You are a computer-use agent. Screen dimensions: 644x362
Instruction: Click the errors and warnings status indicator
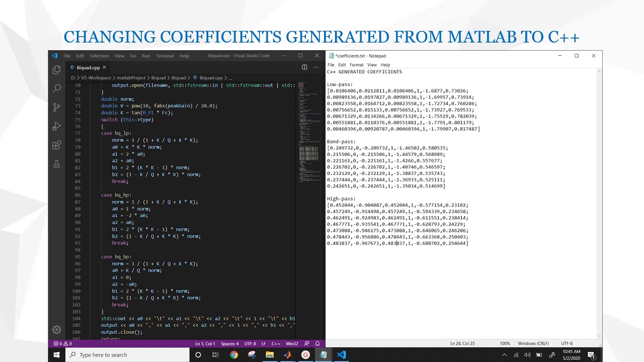point(63,343)
